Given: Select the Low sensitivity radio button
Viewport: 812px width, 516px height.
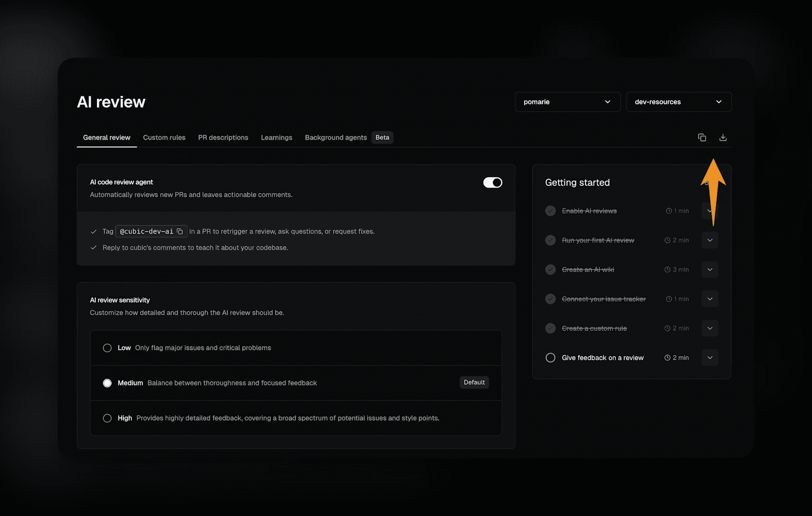Looking at the screenshot, I should coord(107,348).
